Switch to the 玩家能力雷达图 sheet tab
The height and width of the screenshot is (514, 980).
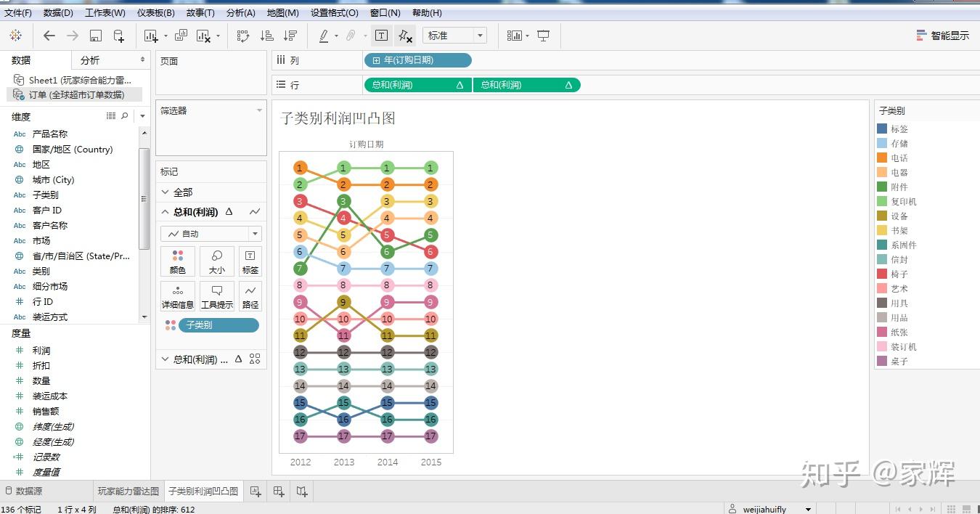(128, 491)
